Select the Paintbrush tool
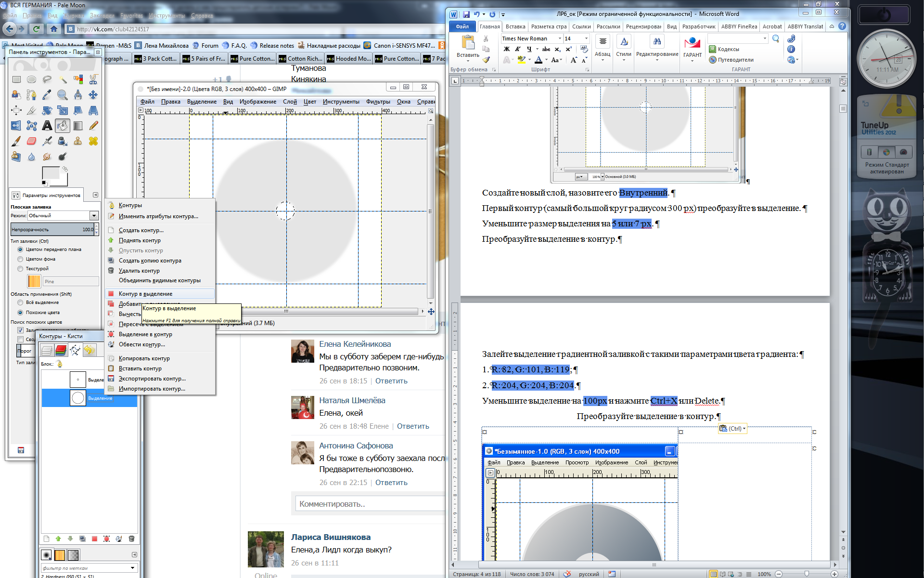This screenshot has height=578, width=924. coord(16,141)
